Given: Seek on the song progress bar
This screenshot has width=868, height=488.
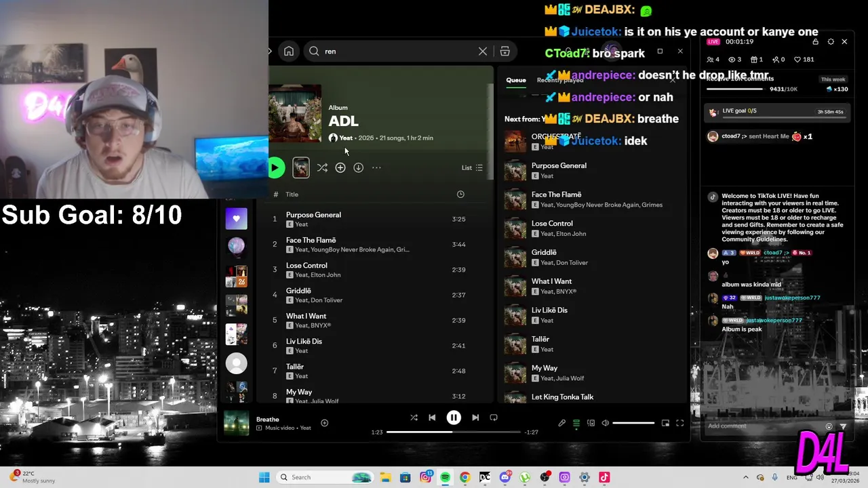Looking at the screenshot, I should pos(454,432).
